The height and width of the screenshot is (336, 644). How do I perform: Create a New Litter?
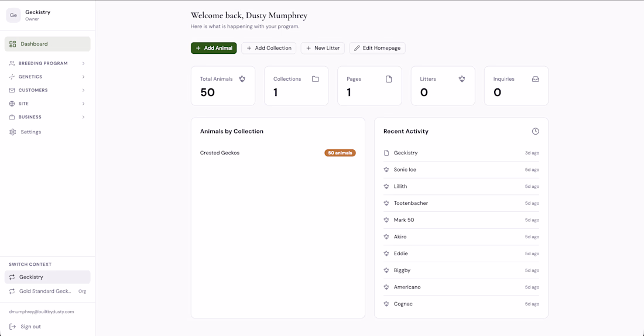[323, 48]
